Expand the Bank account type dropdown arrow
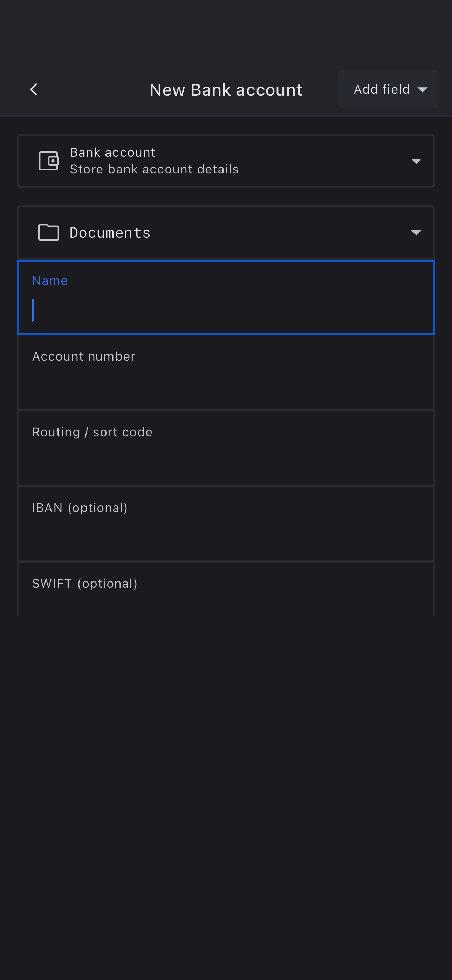This screenshot has height=980, width=452. click(x=416, y=161)
